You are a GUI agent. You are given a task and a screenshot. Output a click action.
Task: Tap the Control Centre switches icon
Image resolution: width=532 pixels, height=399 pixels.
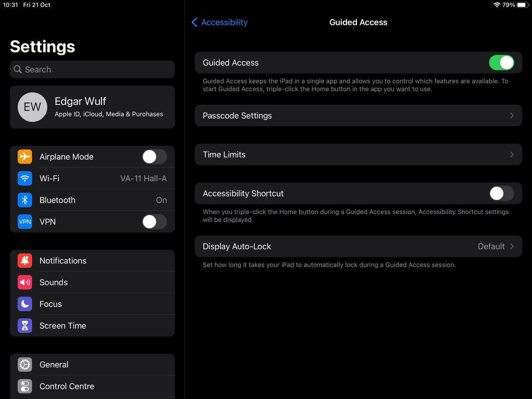coord(25,386)
